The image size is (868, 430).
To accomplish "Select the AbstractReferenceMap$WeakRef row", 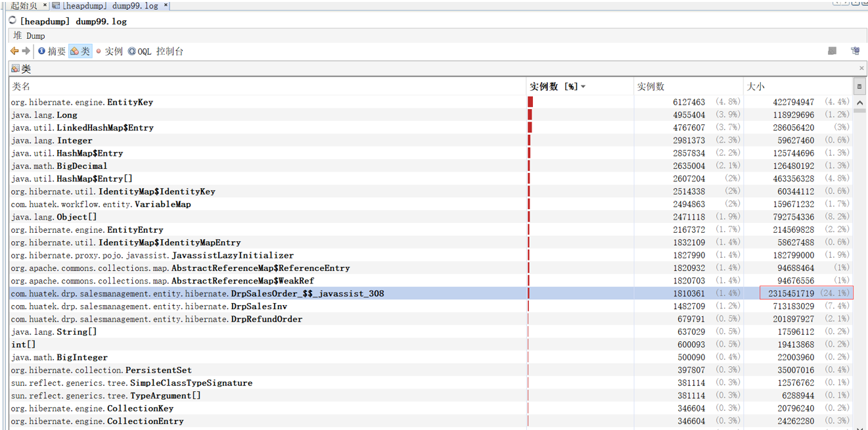I will (x=431, y=281).
